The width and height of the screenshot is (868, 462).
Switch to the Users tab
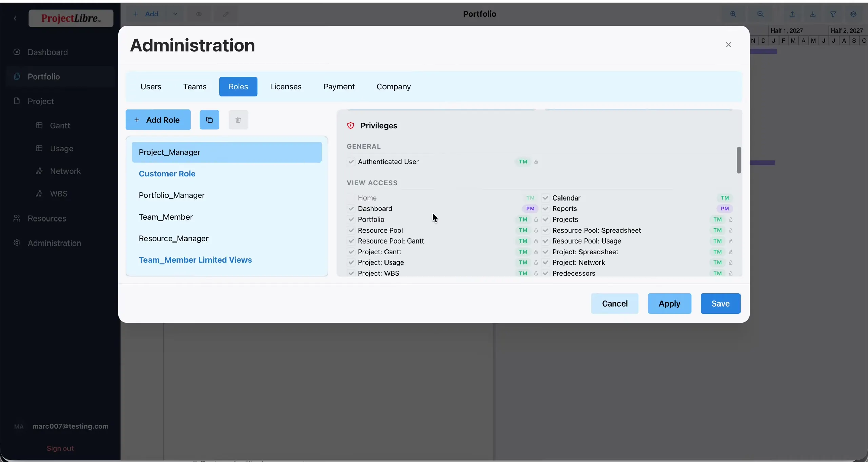click(151, 87)
